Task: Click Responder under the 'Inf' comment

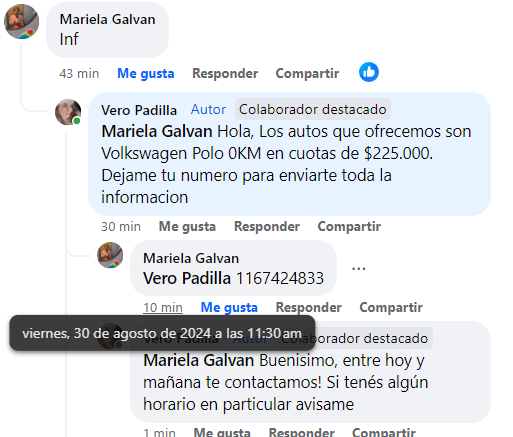Action: coord(225,73)
